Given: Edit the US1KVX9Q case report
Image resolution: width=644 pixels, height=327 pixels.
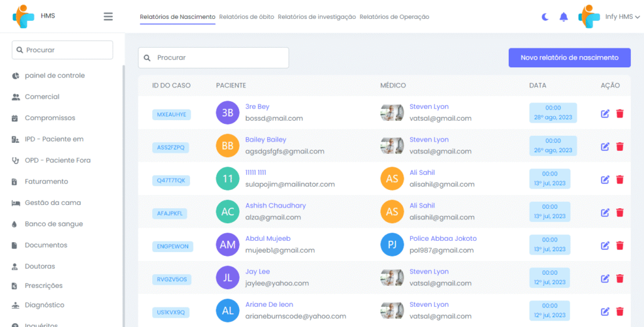Looking at the screenshot, I should pos(605,311).
